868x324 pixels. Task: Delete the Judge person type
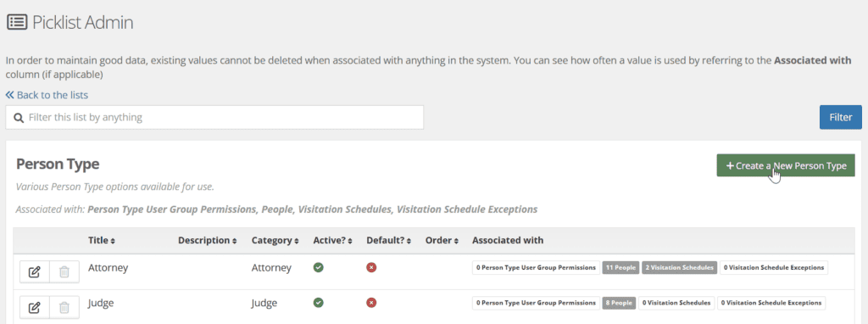64,307
